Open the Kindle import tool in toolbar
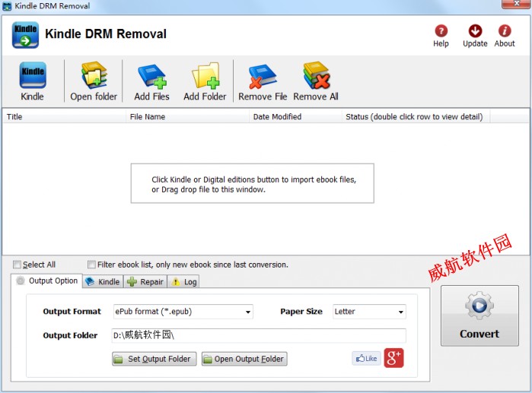 click(x=33, y=81)
